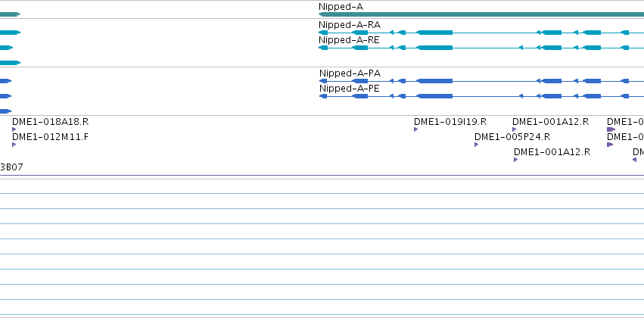Click the upper DME1-001A12.R label
The image size is (644, 318).
[x=550, y=122]
